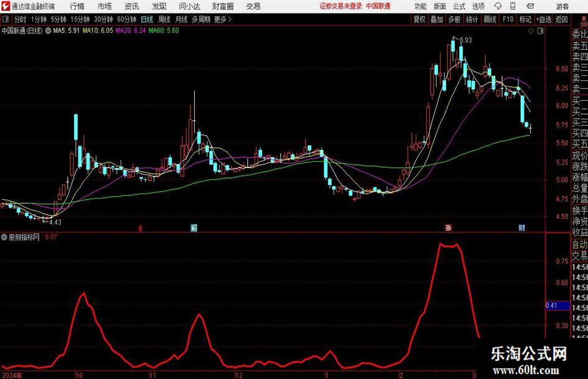Open the 资讯 menu

click(x=132, y=6)
